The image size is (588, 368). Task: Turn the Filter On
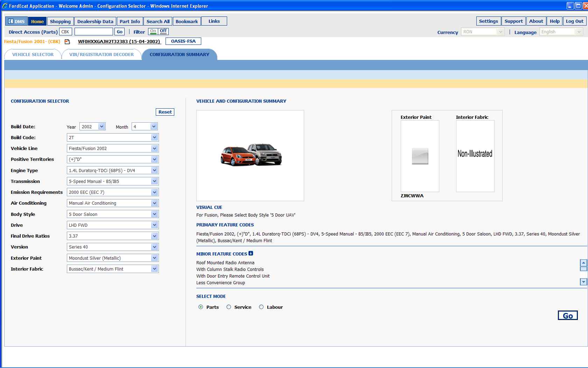pyautogui.click(x=153, y=32)
